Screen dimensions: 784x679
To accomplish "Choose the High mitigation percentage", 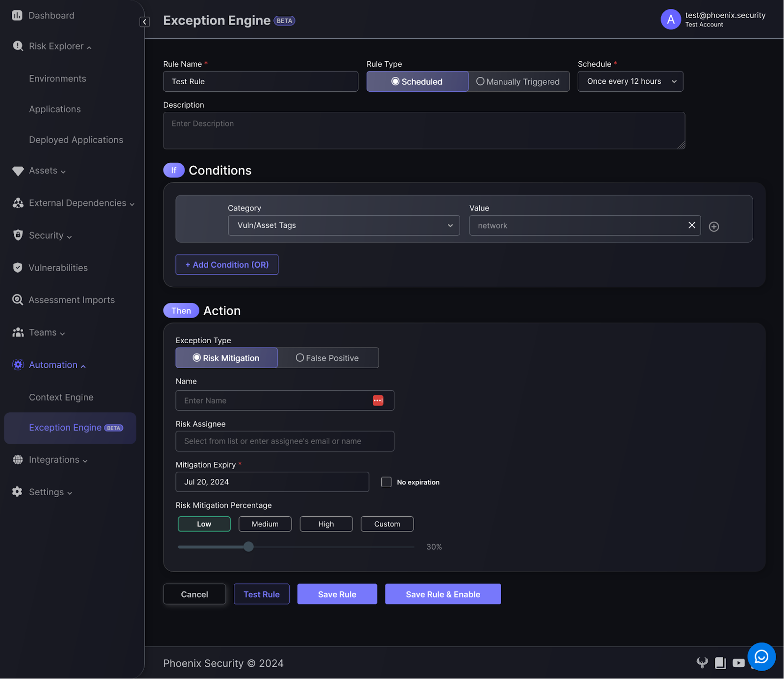I will [326, 524].
